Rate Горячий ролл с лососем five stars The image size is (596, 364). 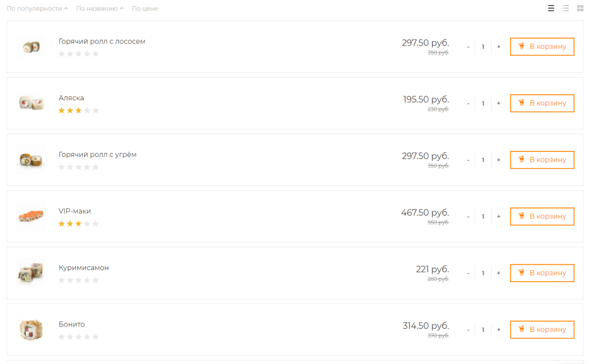click(x=96, y=54)
